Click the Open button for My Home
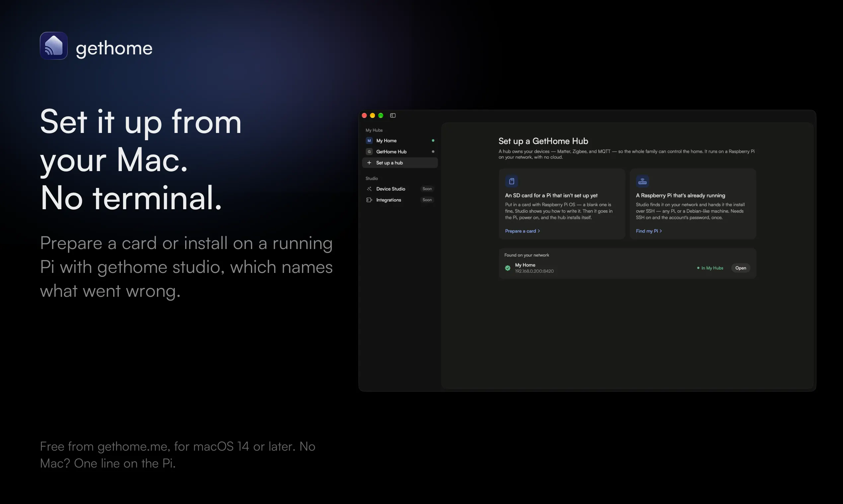Viewport: 843px width, 504px height. tap(741, 268)
